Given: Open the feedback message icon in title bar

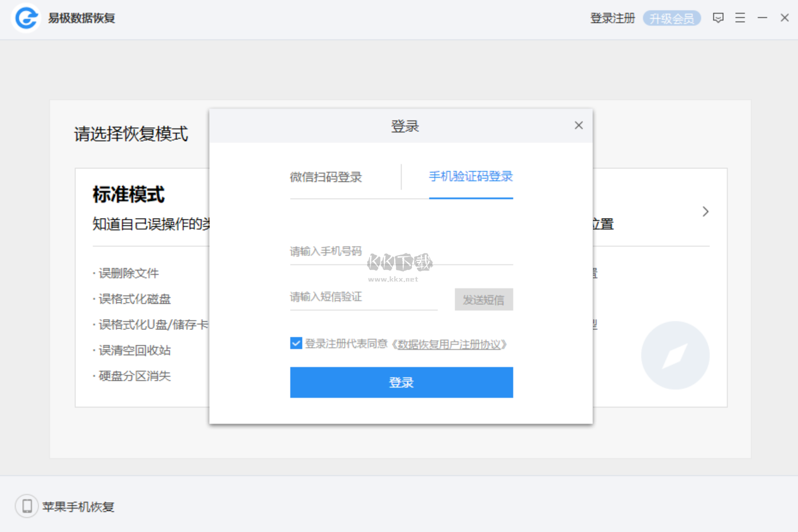Looking at the screenshot, I should click(718, 18).
